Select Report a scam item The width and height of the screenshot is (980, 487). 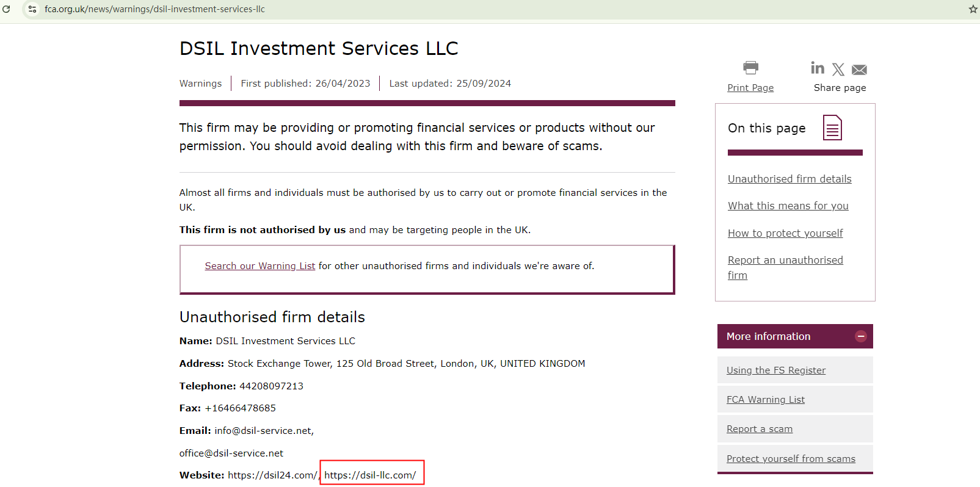pos(759,429)
